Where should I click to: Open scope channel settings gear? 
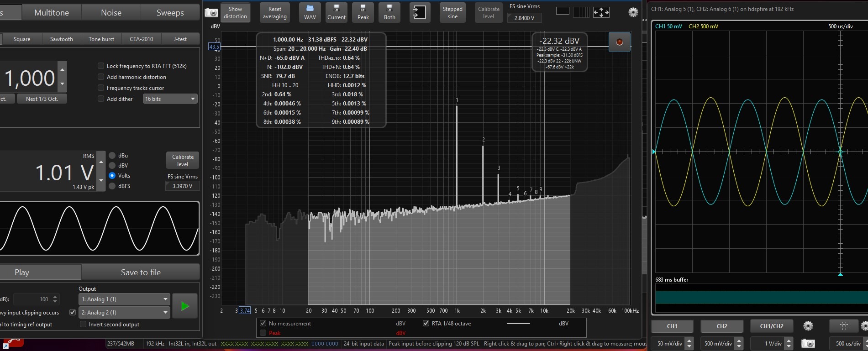(x=808, y=326)
